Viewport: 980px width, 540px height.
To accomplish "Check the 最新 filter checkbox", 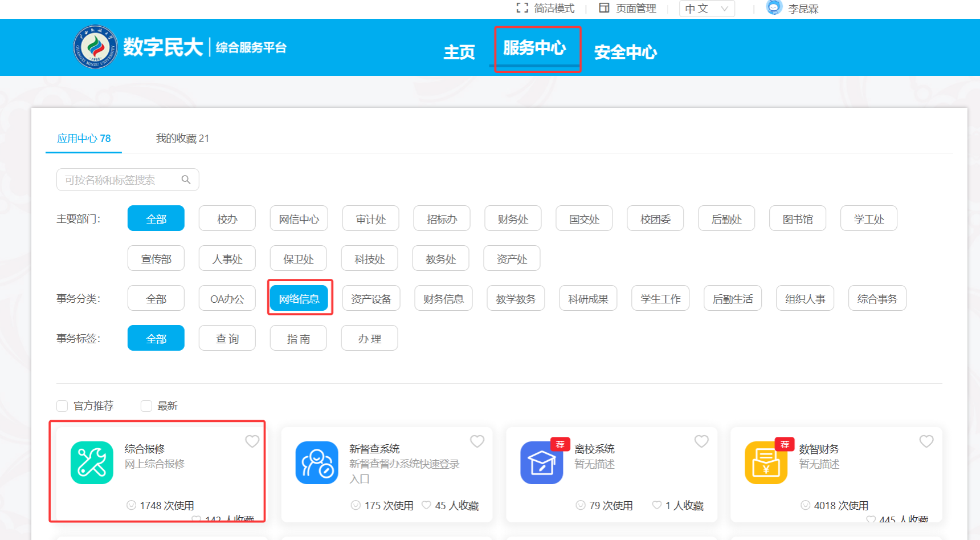I will pos(146,406).
